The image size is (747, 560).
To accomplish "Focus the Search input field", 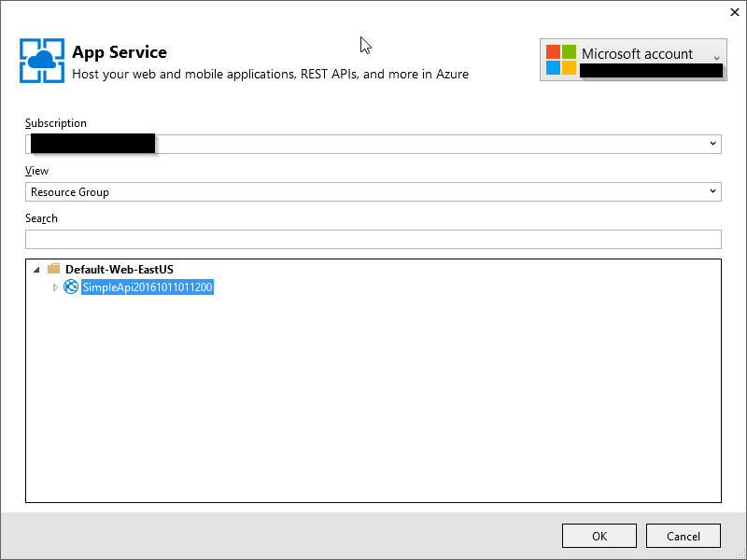I will pos(373,239).
